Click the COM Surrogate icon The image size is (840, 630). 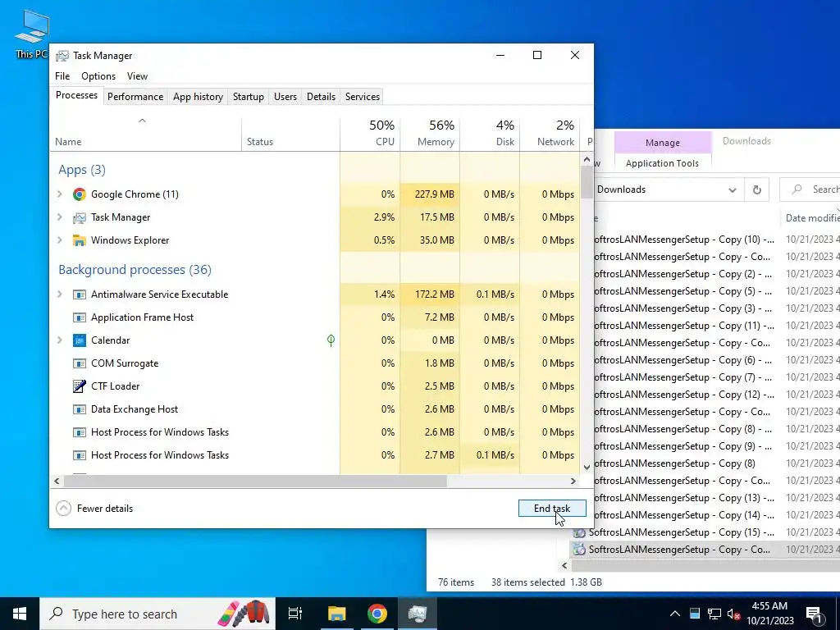click(x=80, y=363)
